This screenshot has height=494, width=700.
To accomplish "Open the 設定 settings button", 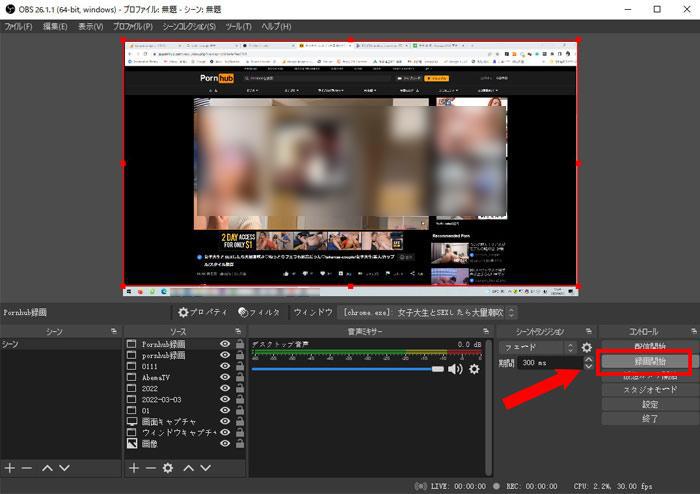I will 650,404.
